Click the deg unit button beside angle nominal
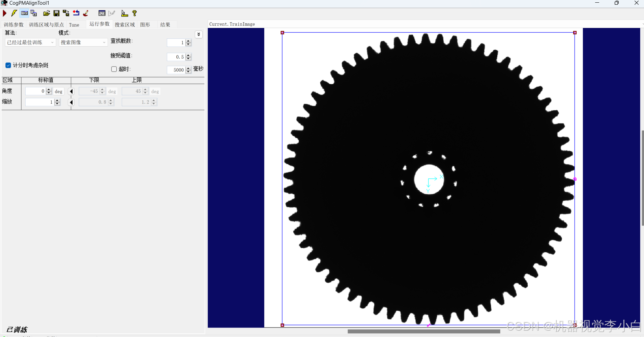Screen dimensions: 644x337 [59, 91]
